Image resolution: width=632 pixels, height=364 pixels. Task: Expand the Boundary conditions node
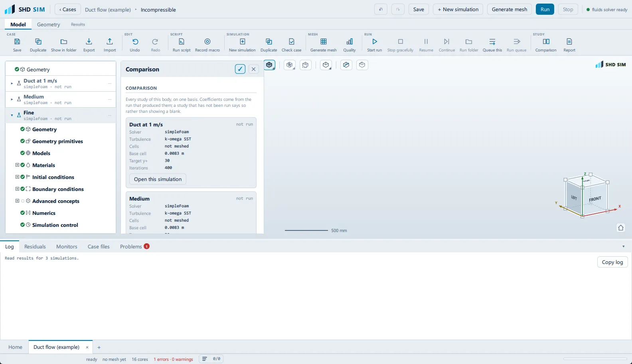pyautogui.click(x=17, y=189)
